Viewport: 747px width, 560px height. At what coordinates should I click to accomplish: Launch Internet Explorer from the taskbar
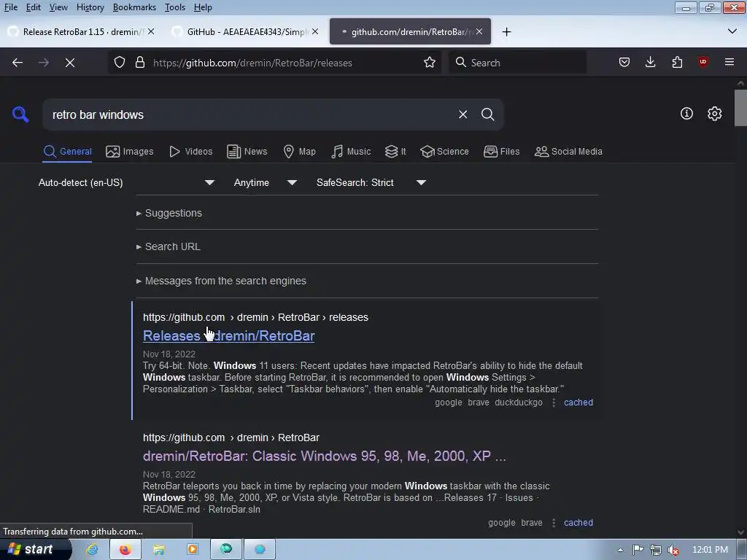(x=91, y=550)
